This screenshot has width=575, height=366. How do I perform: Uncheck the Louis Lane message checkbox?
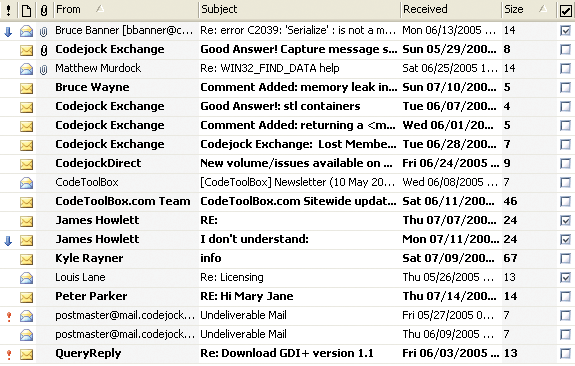(566, 278)
